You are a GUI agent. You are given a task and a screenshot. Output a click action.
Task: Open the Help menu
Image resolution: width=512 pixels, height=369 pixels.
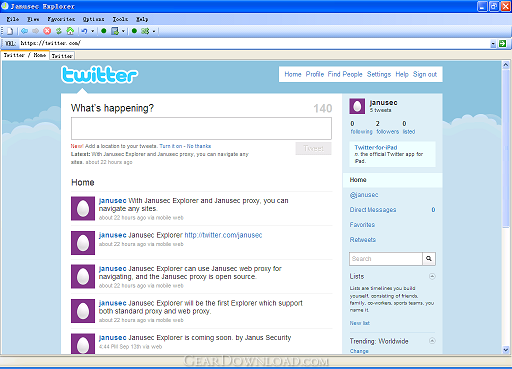click(x=142, y=19)
